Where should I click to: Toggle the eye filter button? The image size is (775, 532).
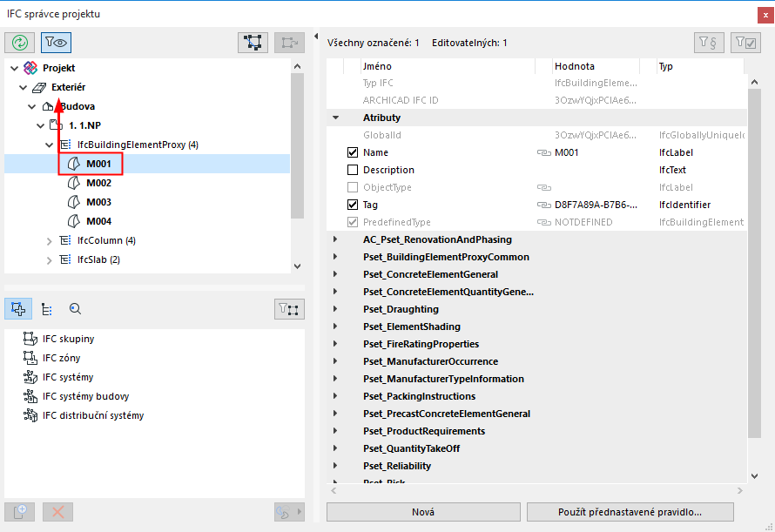[56, 42]
